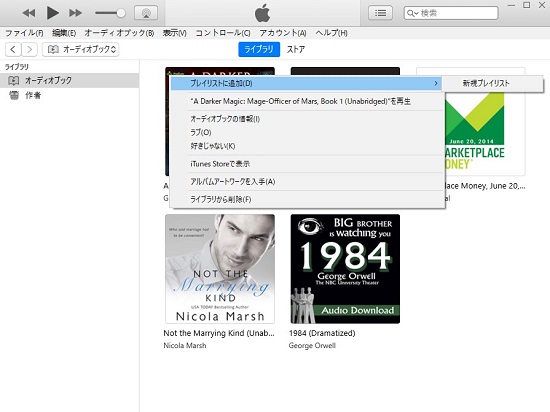Choose play "A Darker Magic" を再生 entry

click(306, 101)
